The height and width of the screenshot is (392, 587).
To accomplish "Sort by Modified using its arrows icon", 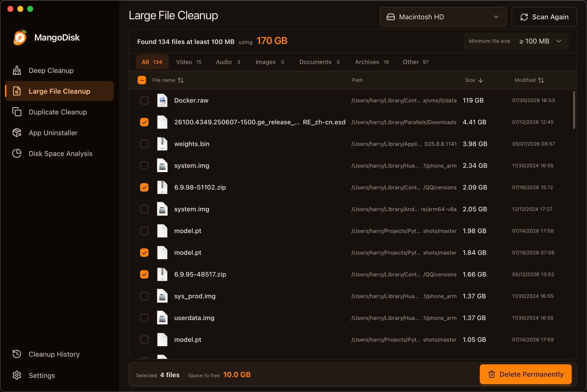I will coord(541,80).
